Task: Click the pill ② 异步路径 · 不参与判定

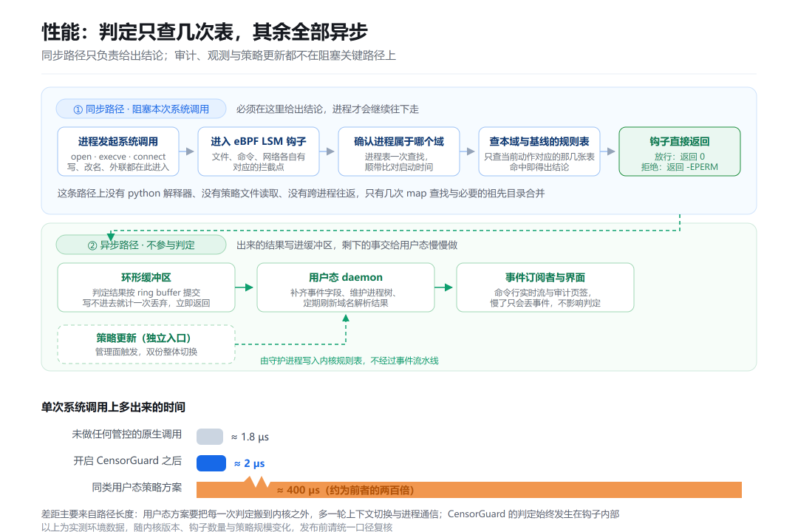Action: (141, 245)
